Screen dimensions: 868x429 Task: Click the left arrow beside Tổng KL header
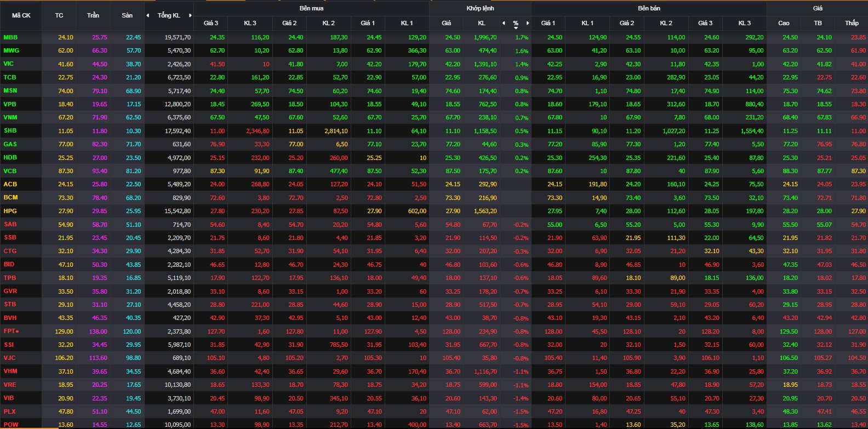click(147, 15)
